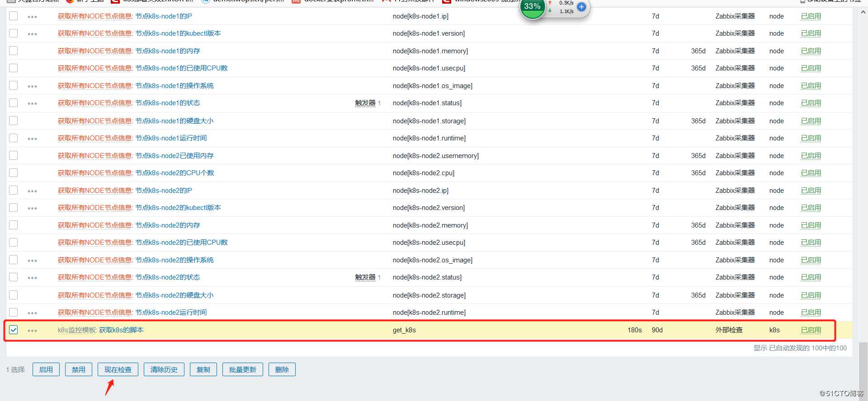The height and width of the screenshot is (401, 868).
Task: Open the 节点k8s-node1的状态 item link
Action: [168, 103]
